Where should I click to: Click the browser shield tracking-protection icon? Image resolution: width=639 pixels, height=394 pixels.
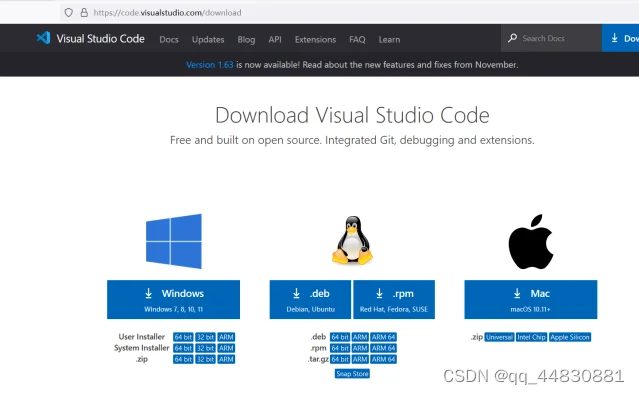(x=68, y=13)
